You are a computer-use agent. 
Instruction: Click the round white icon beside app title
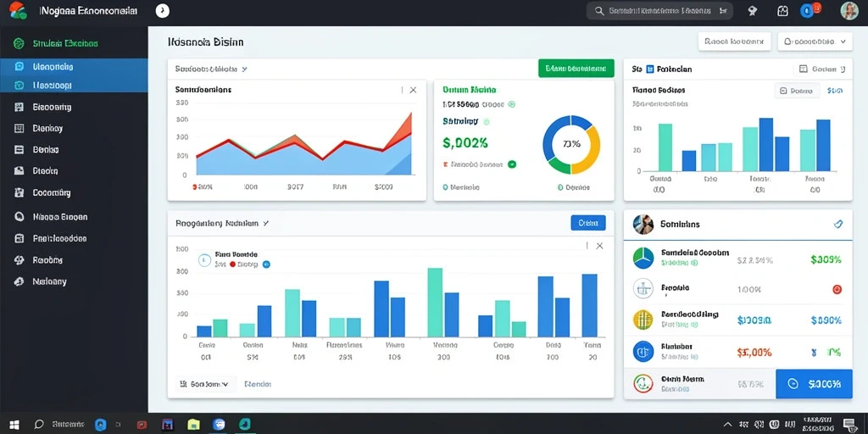pos(162,10)
